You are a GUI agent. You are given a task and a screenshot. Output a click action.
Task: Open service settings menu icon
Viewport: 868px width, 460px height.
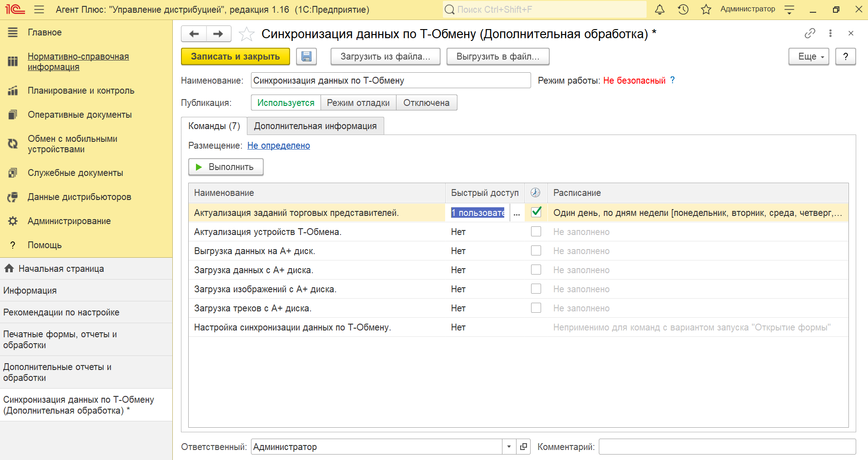click(x=789, y=10)
